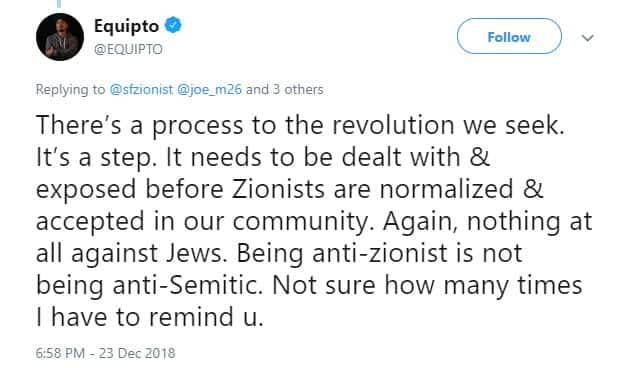Open the @joe_m26 mention link
This screenshot has width=630, height=368.
point(209,89)
